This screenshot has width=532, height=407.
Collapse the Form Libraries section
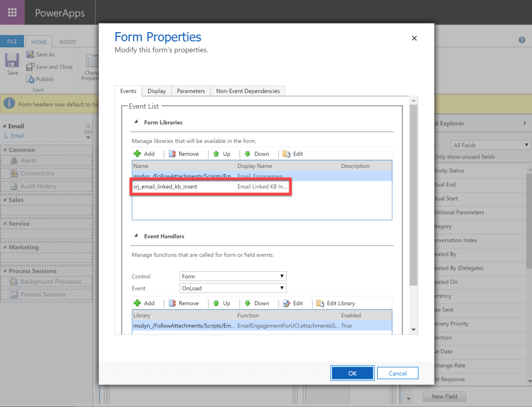click(x=137, y=122)
